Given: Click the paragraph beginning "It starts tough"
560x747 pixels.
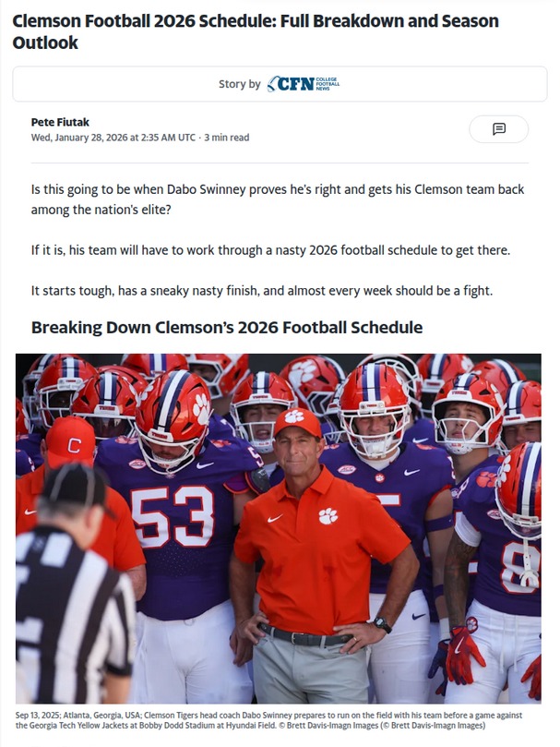Looking at the screenshot, I should [262, 291].
